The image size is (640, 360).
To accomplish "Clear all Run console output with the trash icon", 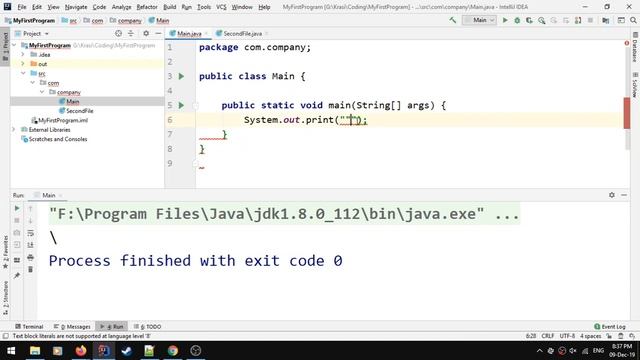I will 30,269.
